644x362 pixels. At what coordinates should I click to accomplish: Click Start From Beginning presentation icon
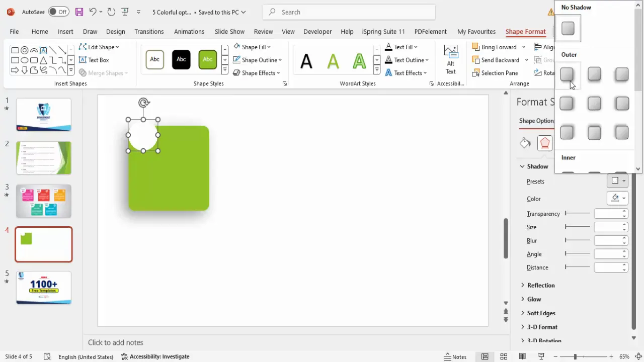pyautogui.click(x=125, y=12)
